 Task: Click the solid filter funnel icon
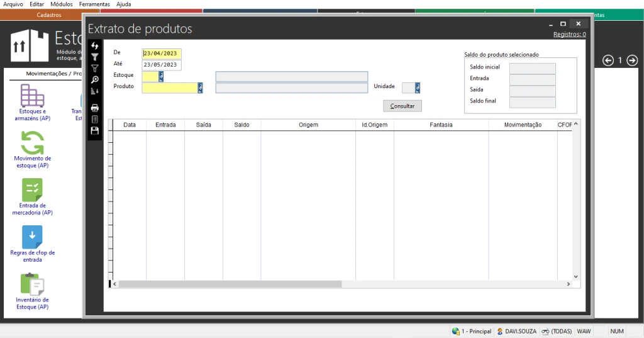[x=95, y=57]
